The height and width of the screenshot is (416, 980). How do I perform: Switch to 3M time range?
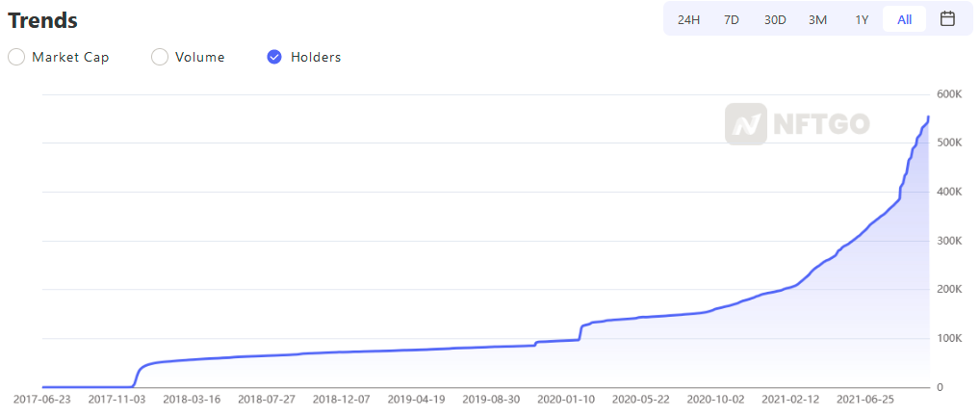[817, 19]
